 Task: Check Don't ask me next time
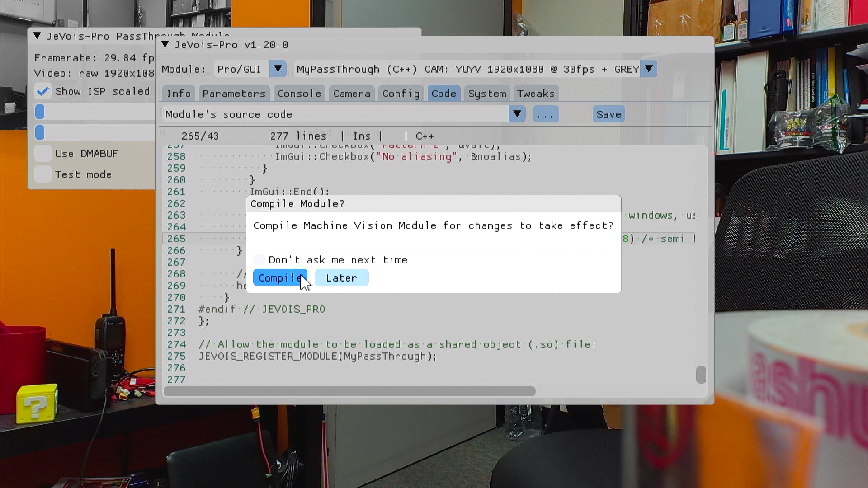coord(259,260)
